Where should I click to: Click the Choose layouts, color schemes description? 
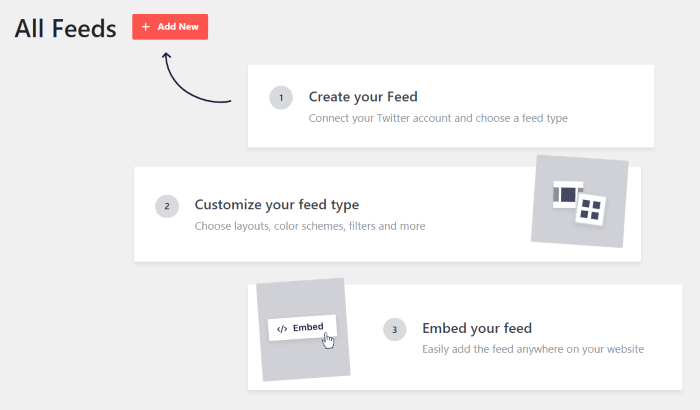tap(309, 226)
